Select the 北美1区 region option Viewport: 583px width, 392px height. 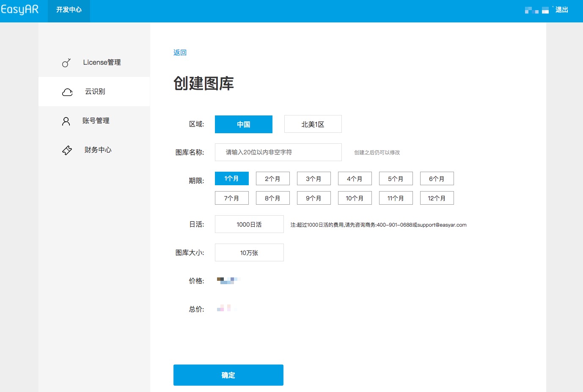coord(313,124)
